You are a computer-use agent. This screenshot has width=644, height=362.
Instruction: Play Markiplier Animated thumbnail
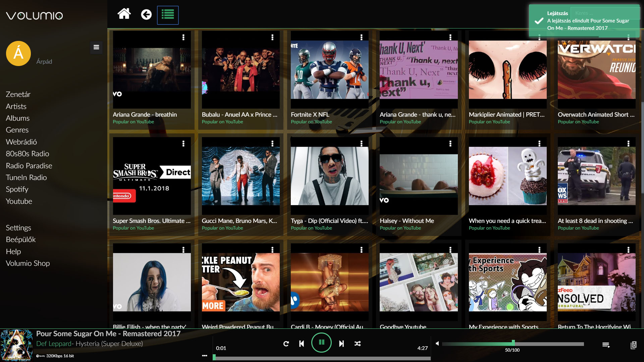pos(508,70)
